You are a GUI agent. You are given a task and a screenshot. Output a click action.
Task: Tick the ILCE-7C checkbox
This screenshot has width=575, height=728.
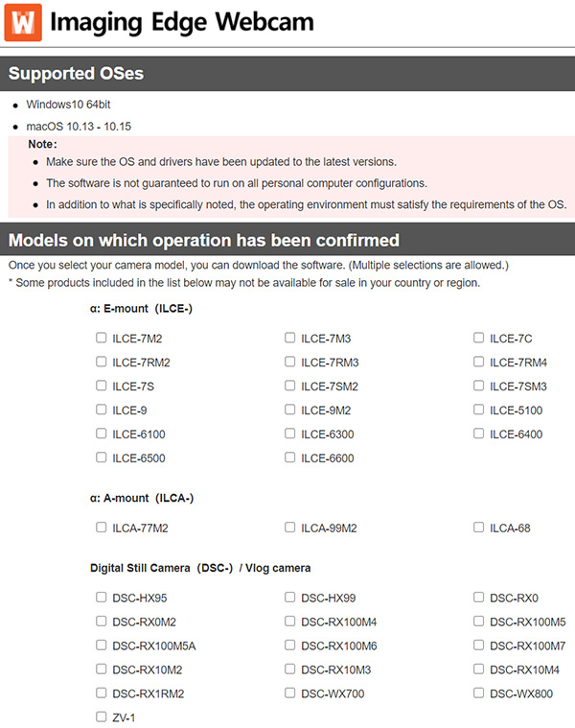point(479,338)
